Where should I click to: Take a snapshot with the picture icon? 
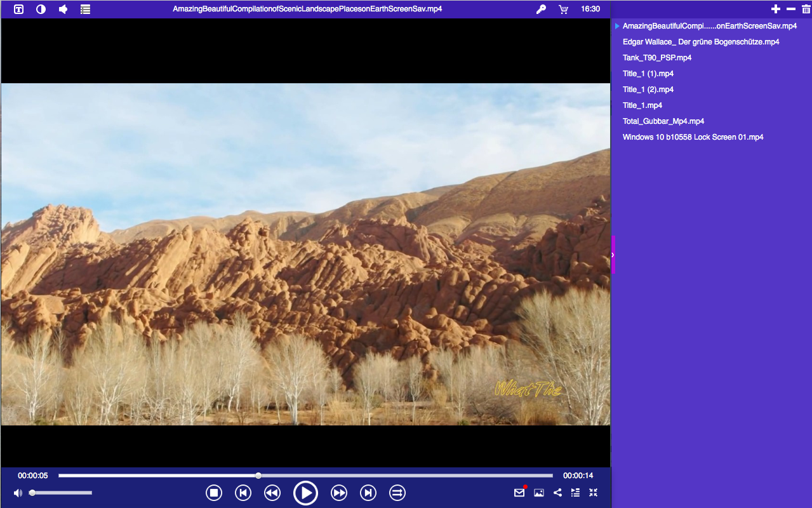(539, 492)
